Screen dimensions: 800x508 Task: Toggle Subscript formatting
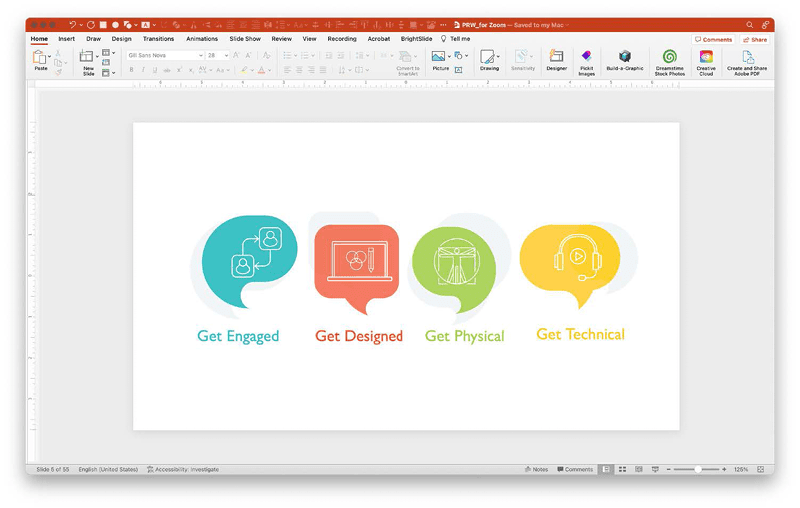[191, 70]
